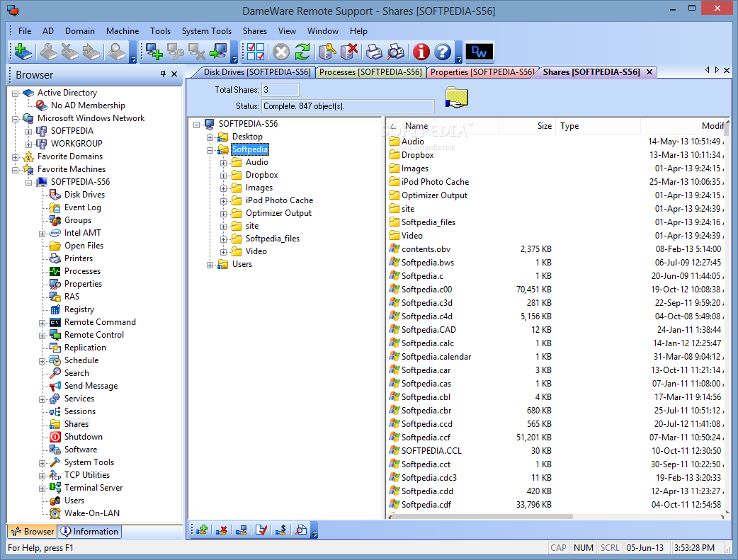Close the Shares [SOFTPEDIA-S56] tab

649,72
